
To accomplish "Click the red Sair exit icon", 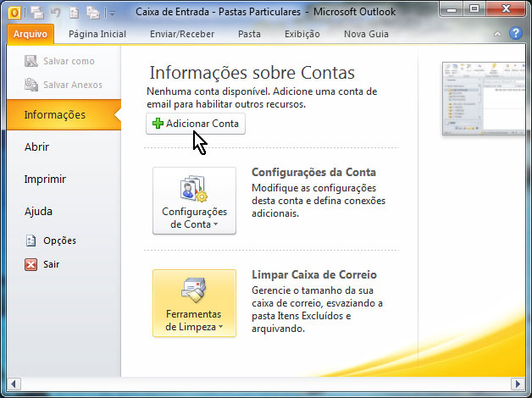I will pyautogui.click(x=30, y=264).
